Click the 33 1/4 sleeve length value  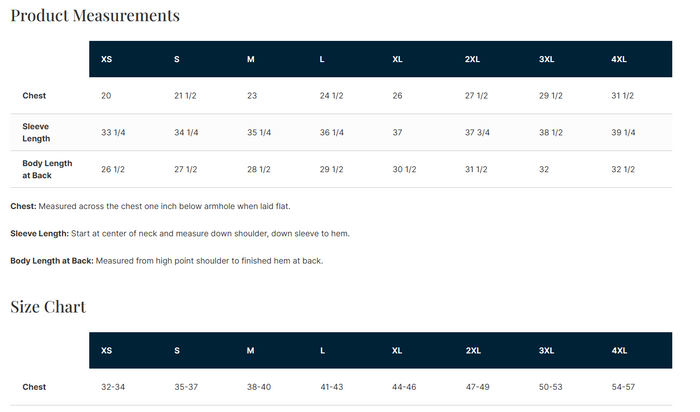[113, 133]
